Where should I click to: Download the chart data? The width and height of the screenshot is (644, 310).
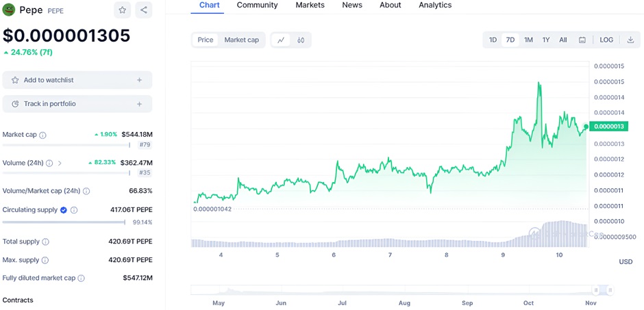[630, 40]
